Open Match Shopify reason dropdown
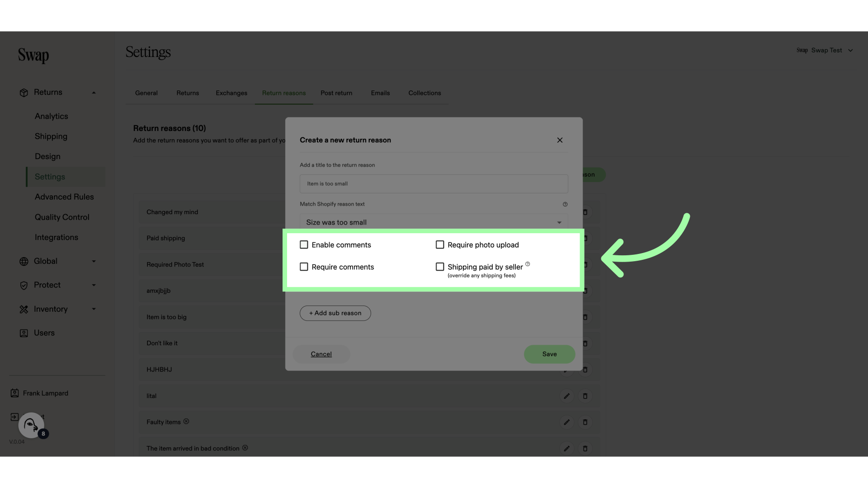 tap(434, 222)
